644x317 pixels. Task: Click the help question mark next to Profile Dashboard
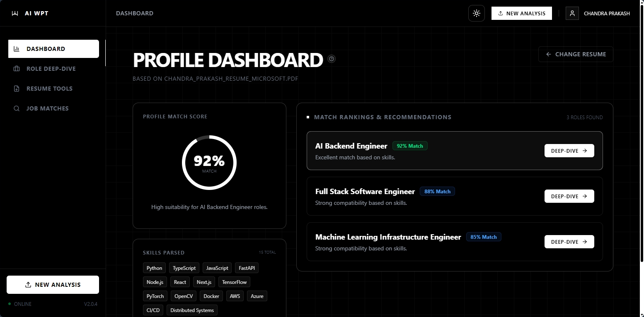[x=332, y=59]
